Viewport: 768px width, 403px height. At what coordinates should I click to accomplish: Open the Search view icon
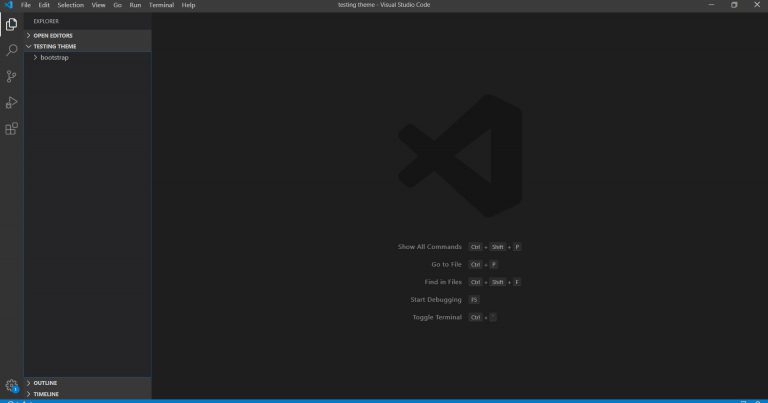pyautogui.click(x=12, y=50)
